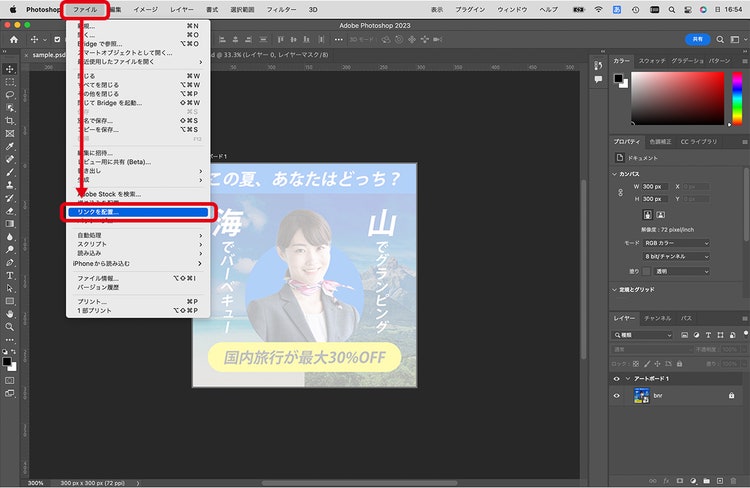Image resolution: width=750 pixels, height=488 pixels.
Task: Open the History panel icon
Action: (598, 66)
